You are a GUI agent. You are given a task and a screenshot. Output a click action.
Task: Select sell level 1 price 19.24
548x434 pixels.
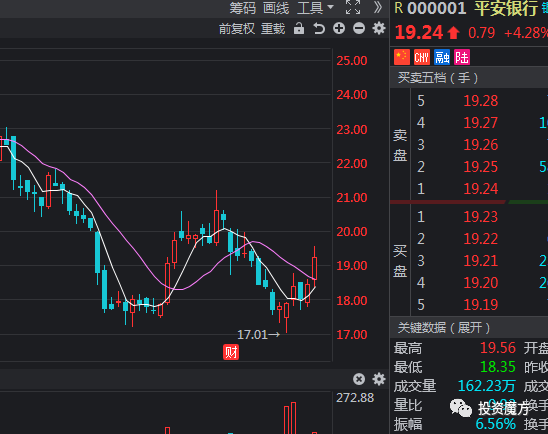481,189
